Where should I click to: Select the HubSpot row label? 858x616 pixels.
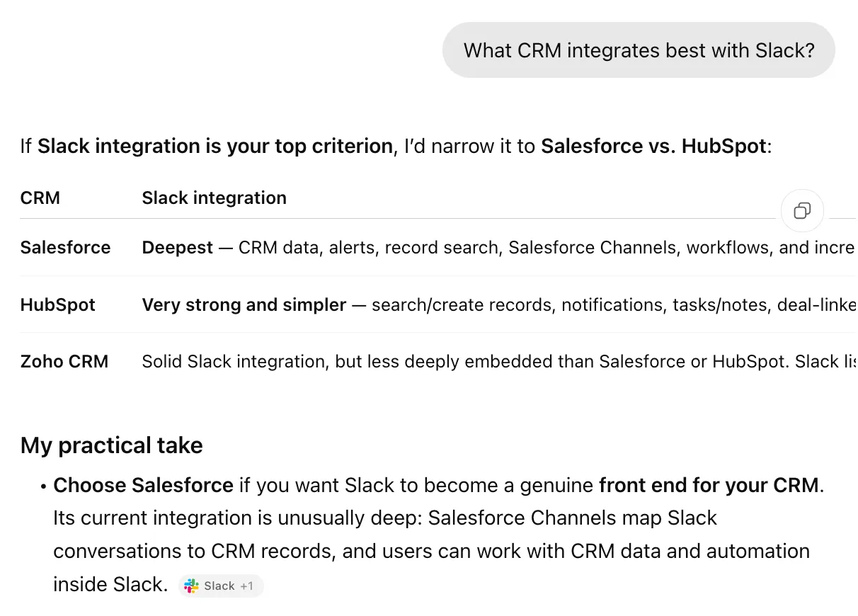click(x=58, y=305)
